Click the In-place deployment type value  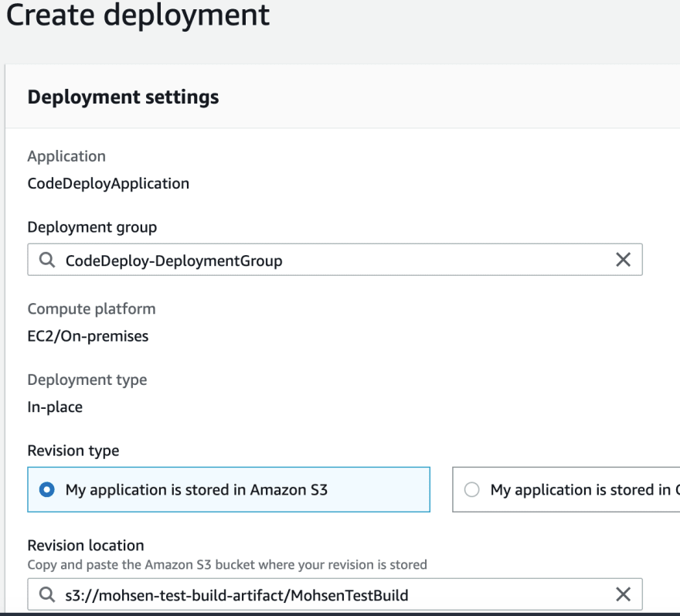point(55,407)
